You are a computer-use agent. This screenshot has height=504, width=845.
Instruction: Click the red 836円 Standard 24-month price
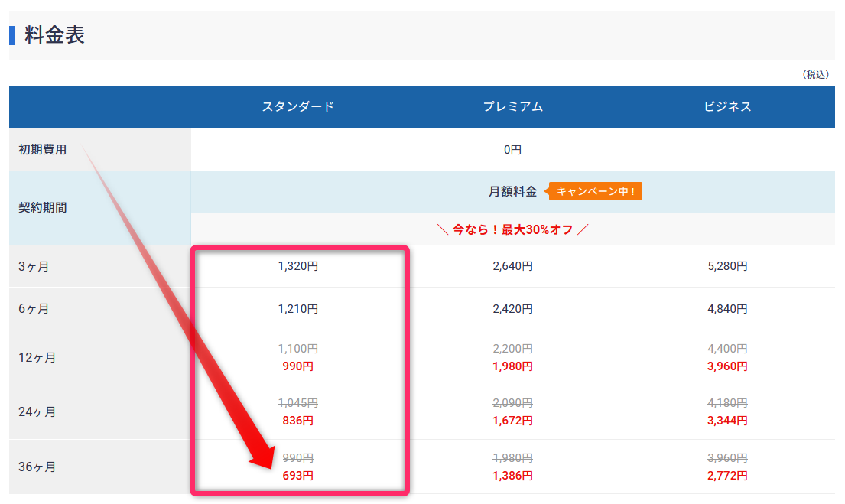click(x=298, y=421)
